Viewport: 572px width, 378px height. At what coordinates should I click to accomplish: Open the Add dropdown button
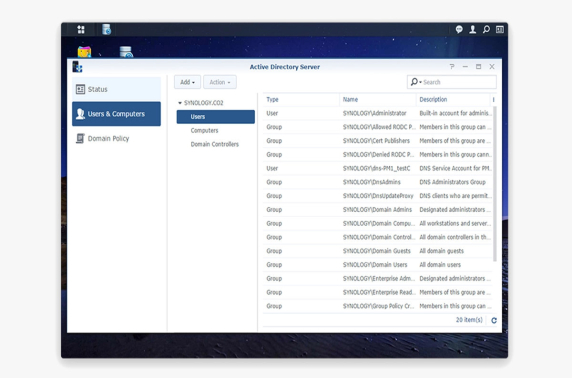tap(187, 82)
